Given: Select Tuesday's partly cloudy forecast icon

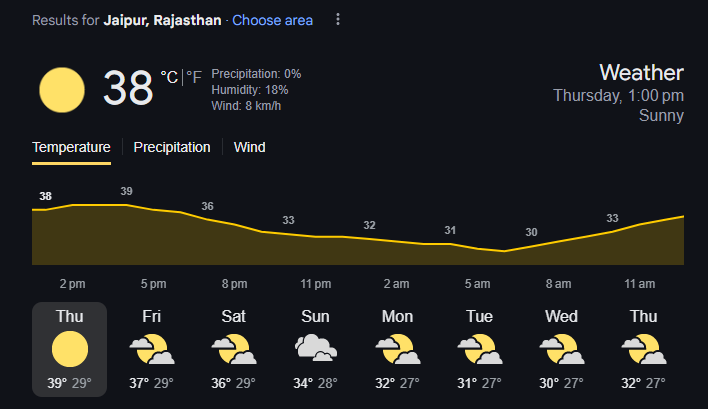Looking at the screenshot, I should [480, 349].
